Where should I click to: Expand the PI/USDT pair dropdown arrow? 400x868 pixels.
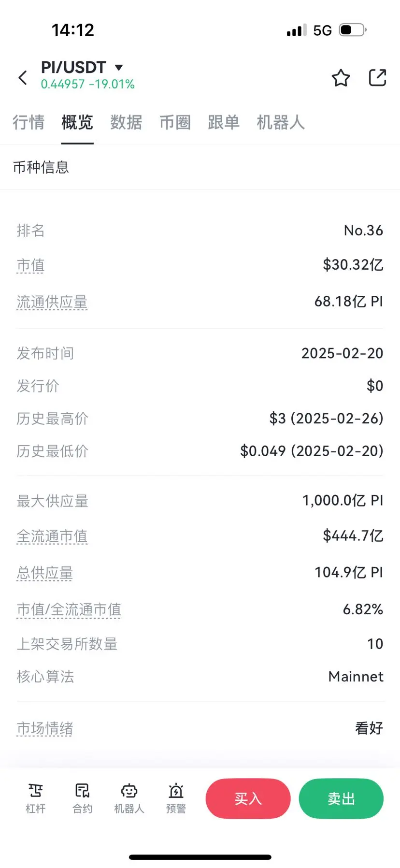point(118,67)
